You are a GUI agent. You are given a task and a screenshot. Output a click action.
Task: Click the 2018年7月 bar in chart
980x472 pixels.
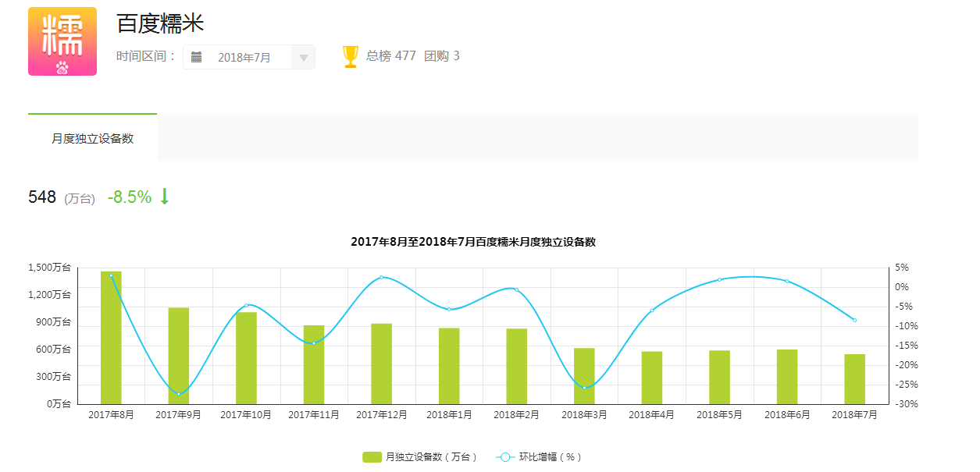point(855,379)
